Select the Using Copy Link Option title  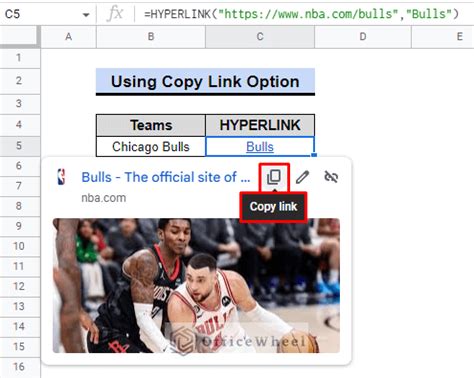coord(205,81)
